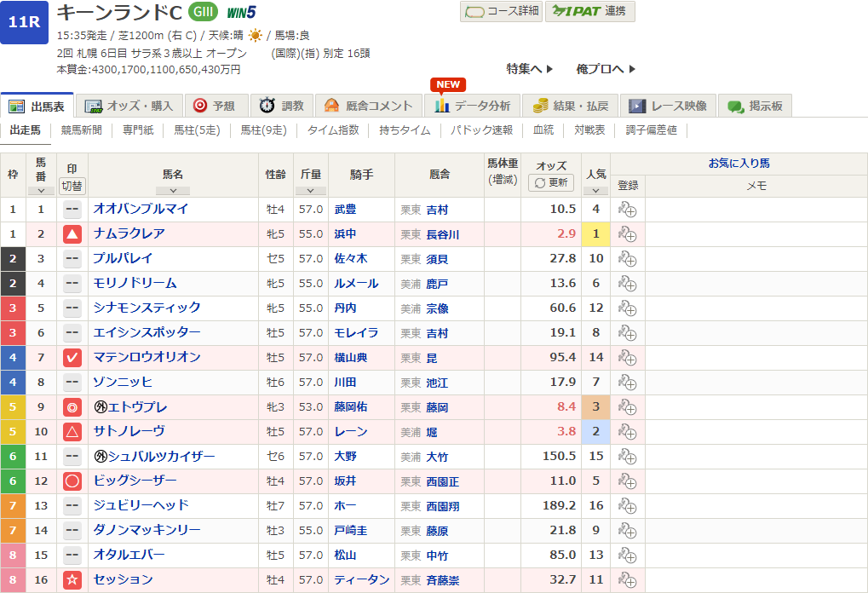This screenshot has height=593, width=868.
Task: Click the circle mark for ビッグシーザー
Action: pyautogui.click(x=72, y=481)
